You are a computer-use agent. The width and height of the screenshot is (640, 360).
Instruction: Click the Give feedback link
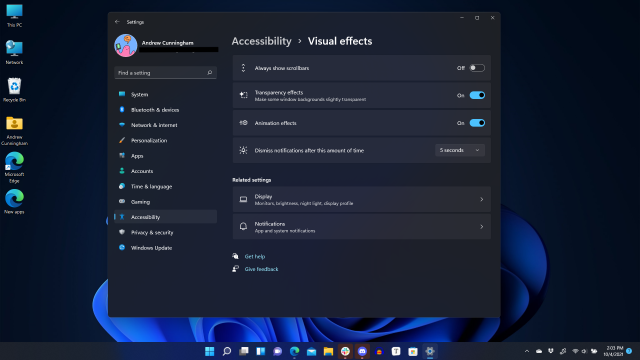point(261,269)
